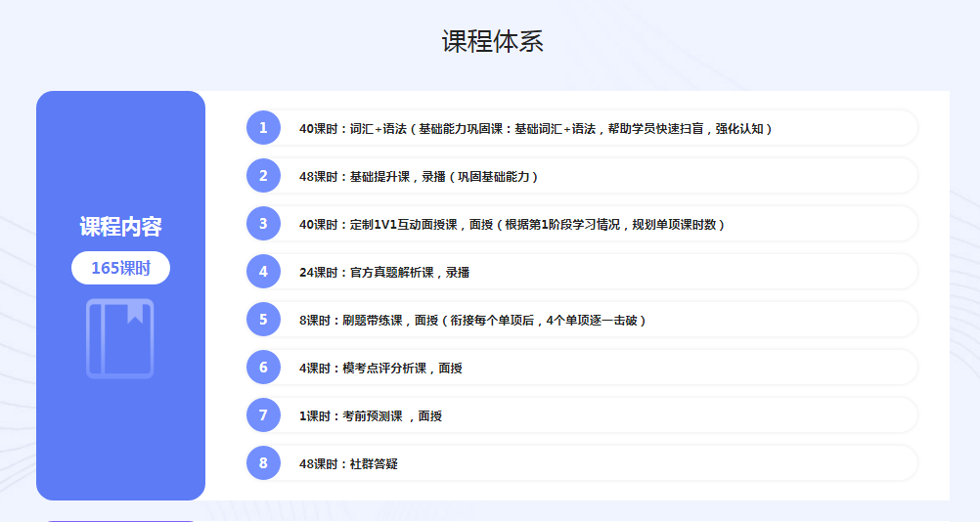Click the bookmark book icon
The height and width of the screenshot is (522, 980).
point(120,338)
